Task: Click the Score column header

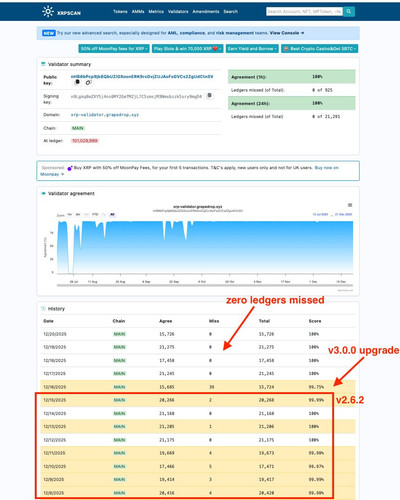Action: pyautogui.click(x=315, y=321)
